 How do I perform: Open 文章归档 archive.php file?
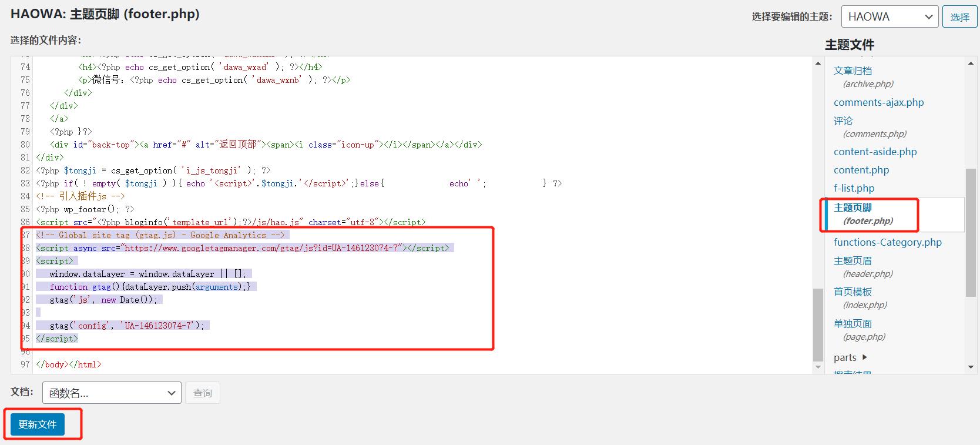pyautogui.click(x=864, y=77)
